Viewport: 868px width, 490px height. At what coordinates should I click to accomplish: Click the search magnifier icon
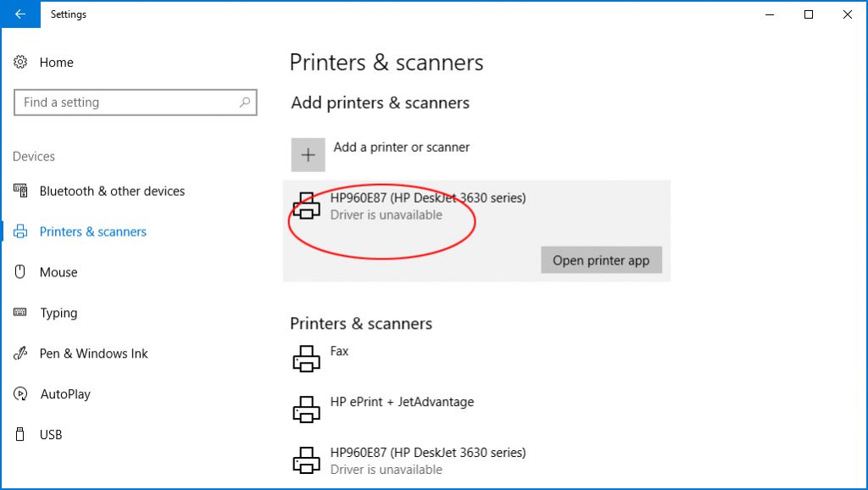click(x=245, y=103)
